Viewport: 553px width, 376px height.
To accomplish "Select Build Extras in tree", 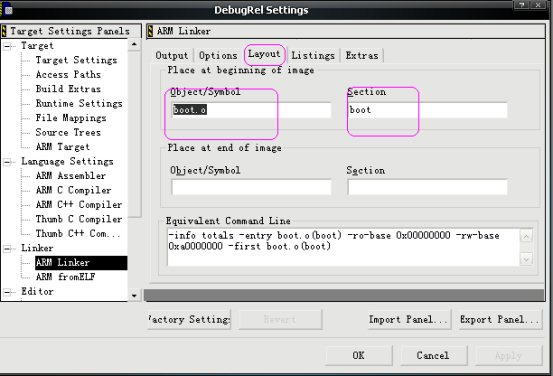I will point(68,89).
